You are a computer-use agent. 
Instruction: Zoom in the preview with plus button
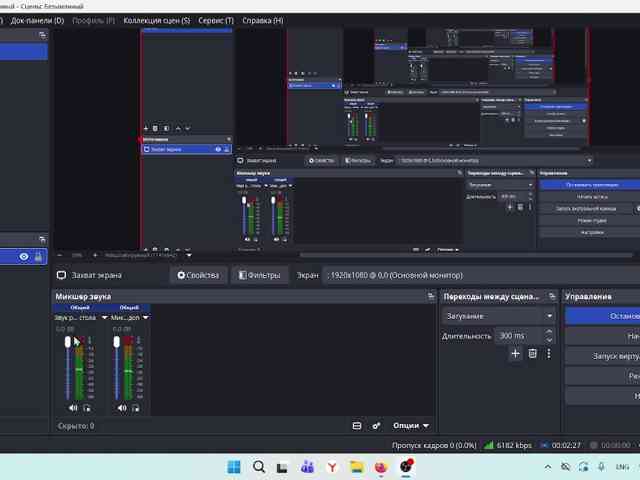click(95, 256)
